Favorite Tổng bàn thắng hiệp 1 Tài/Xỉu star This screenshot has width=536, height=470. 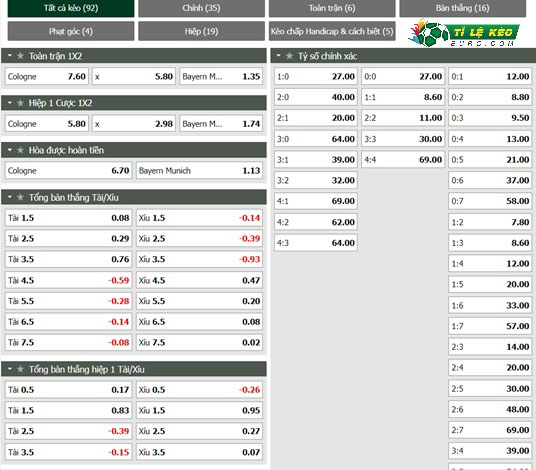tap(21, 369)
